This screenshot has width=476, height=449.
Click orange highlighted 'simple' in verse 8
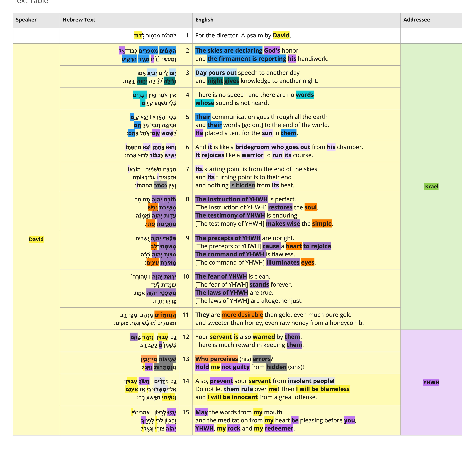pyautogui.click(x=322, y=224)
